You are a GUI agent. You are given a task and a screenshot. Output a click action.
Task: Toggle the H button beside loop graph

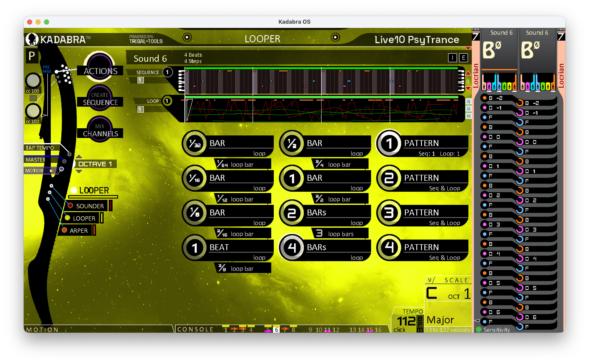pos(468,109)
